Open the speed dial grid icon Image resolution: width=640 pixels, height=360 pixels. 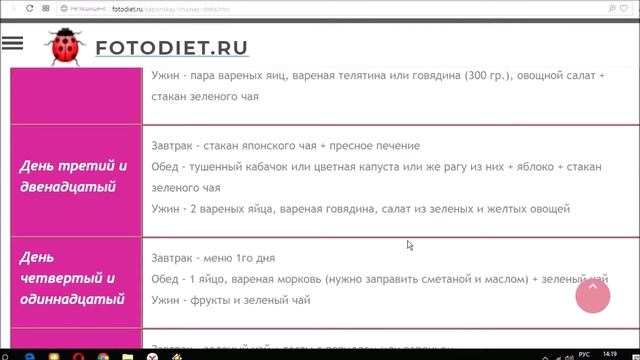coord(46,8)
